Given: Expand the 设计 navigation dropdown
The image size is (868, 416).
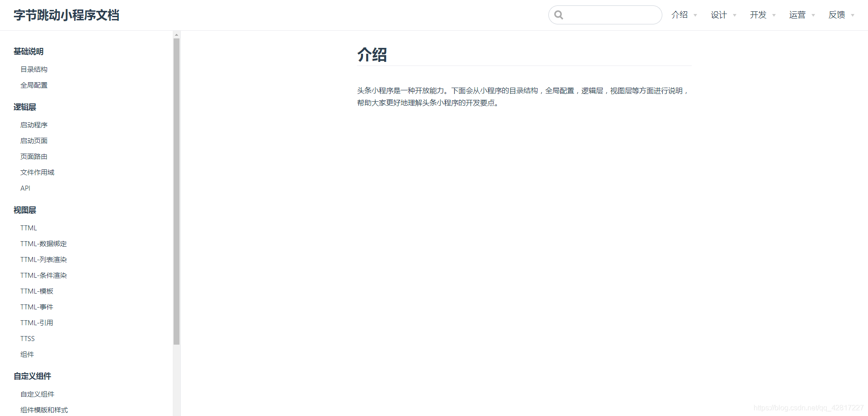Looking at the screenshot, I should click(x=734, y=15).
